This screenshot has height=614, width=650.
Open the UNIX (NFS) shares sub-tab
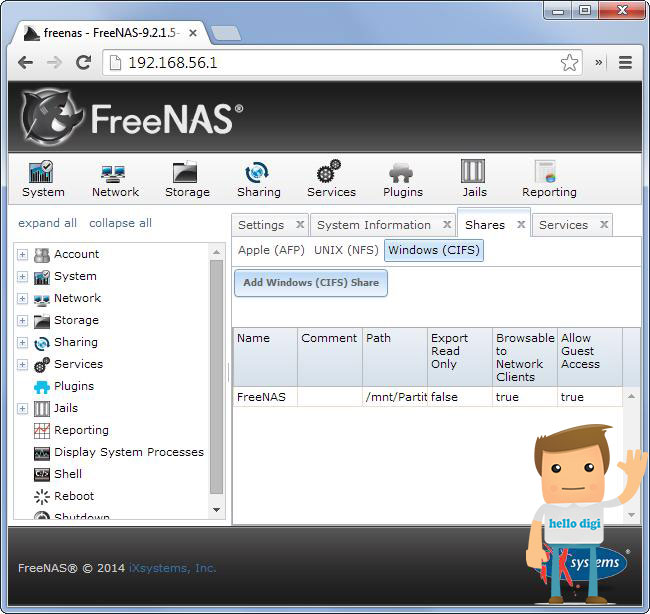[x=346, y=250]
